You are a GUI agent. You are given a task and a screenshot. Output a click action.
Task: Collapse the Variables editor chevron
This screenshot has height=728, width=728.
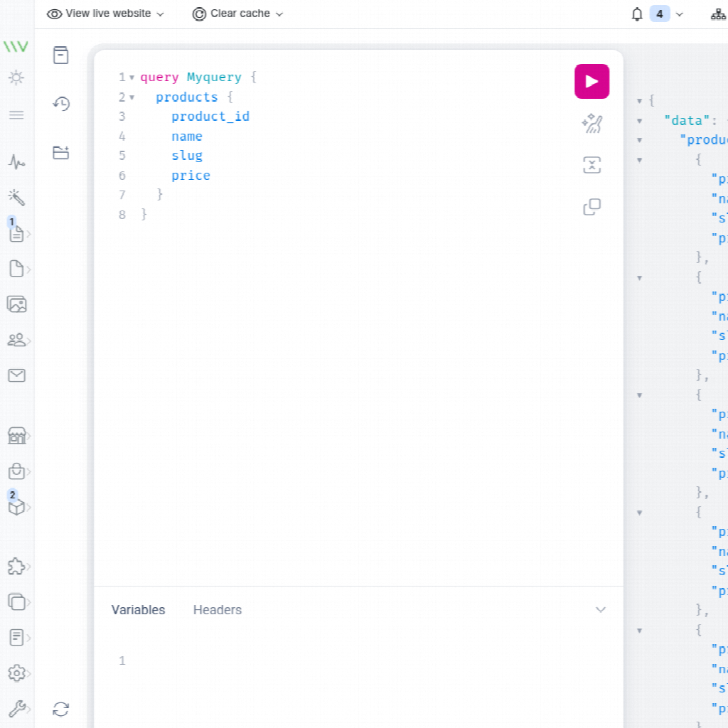(x=601, y=610)
